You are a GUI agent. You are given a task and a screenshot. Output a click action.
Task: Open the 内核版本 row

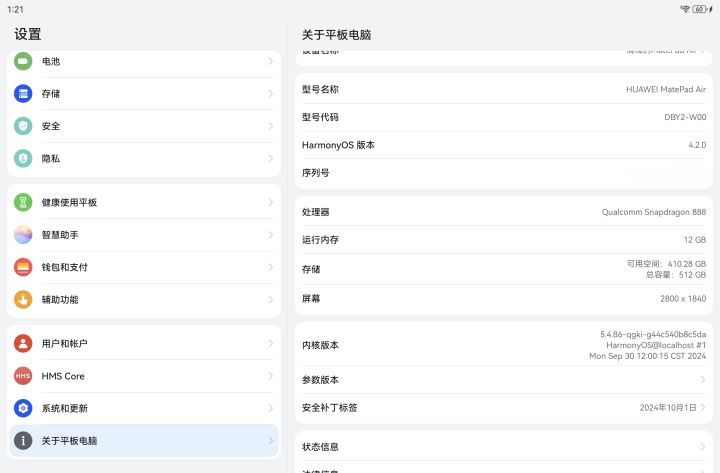504,345
